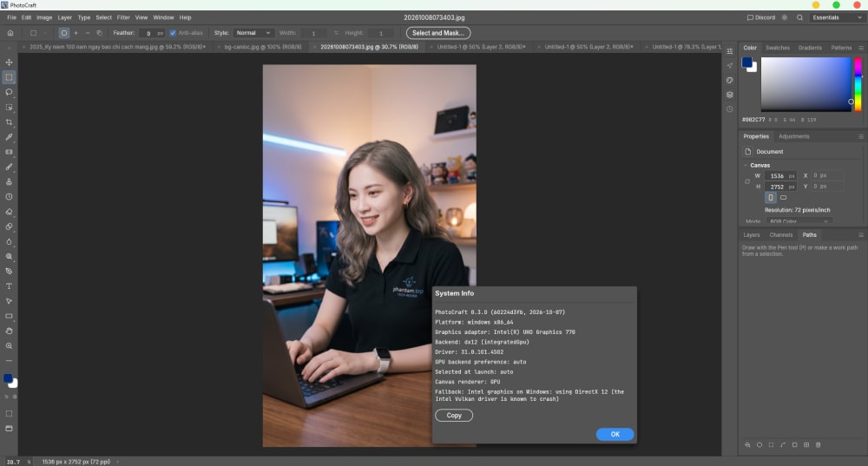Click OK in System Info dialog
The width and height of the screenshot is (868, 466).
[615, 435]
